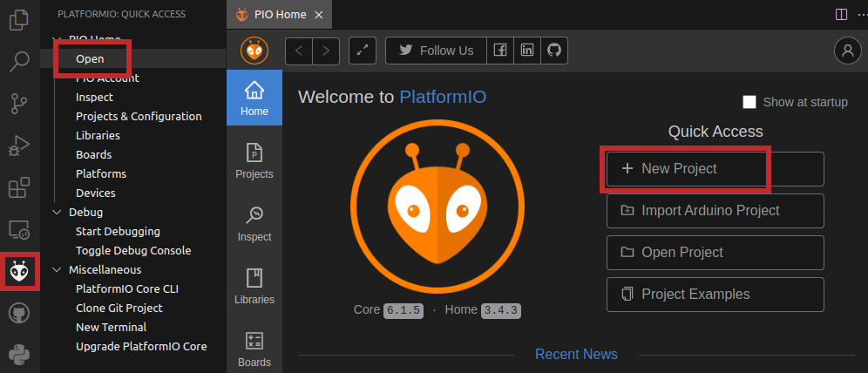Collapse the Miscellaneous tree section
This screenshot has height=373, width=868.
pos(57,269)
